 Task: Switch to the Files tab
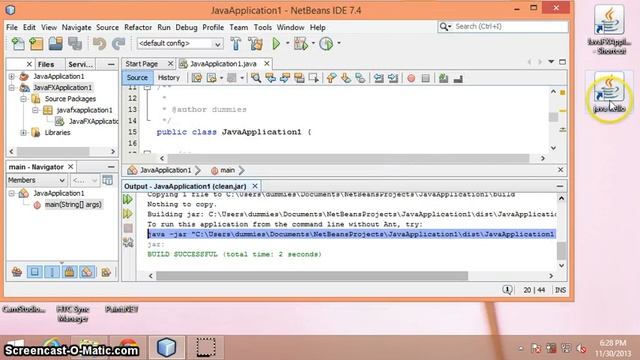pyautogui.click(x=46, y=64)
